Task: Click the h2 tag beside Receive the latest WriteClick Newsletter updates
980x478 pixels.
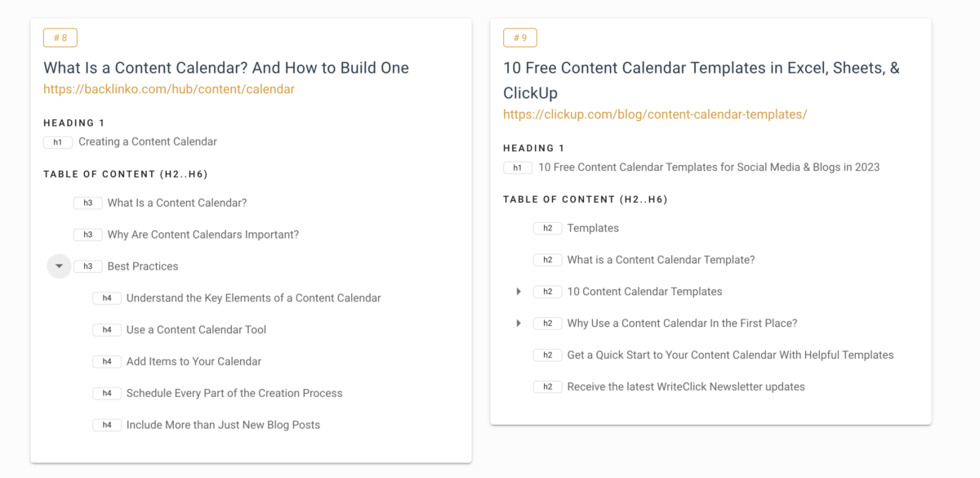Action: (548, 386)
